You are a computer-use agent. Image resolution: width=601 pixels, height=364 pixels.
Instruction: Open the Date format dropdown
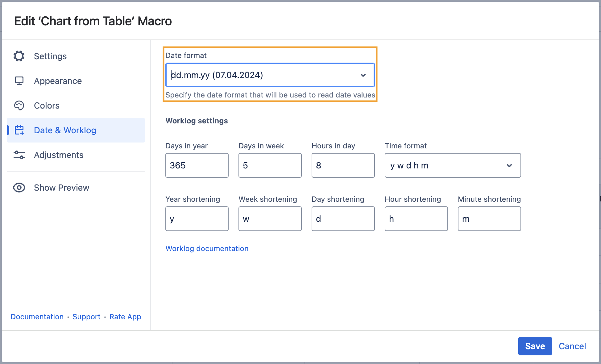tap(270, 75)
